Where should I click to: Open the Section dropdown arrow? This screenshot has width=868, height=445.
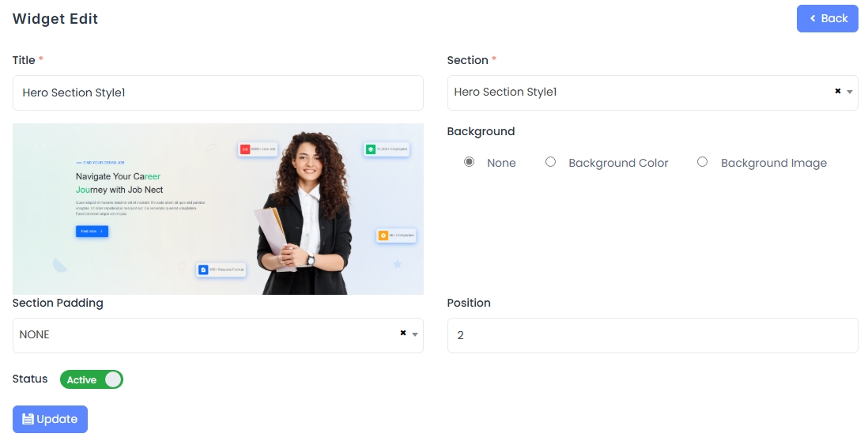coord(850,92)
